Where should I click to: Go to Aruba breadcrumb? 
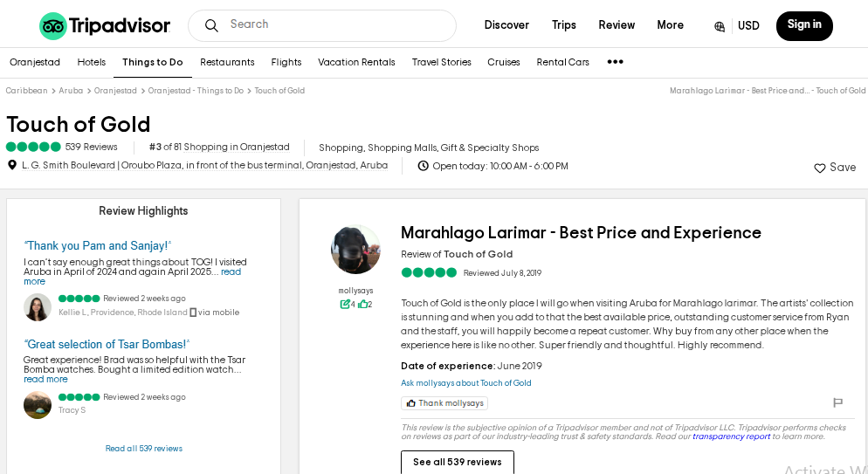71,90
